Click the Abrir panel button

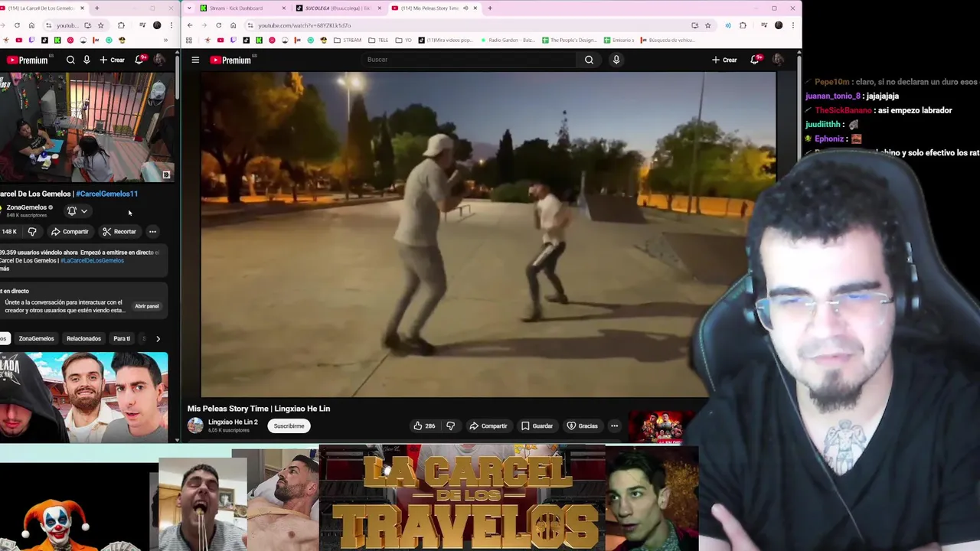point(147,306)
